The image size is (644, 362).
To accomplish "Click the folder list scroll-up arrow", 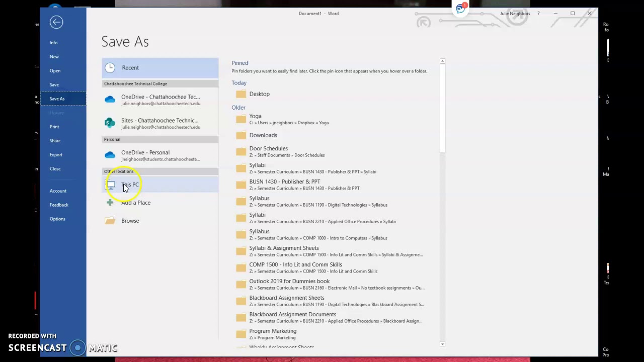I will [442, 61].
